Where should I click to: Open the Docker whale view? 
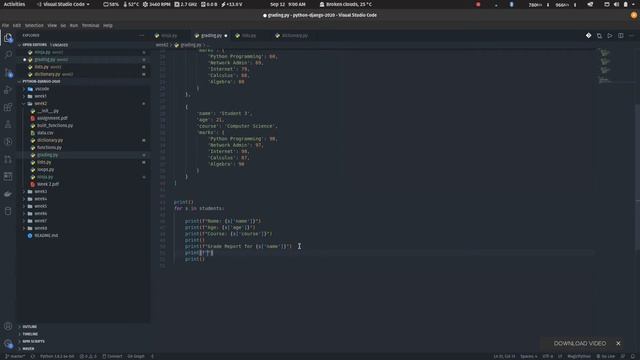pyautogui.click(x=8, y=194)
